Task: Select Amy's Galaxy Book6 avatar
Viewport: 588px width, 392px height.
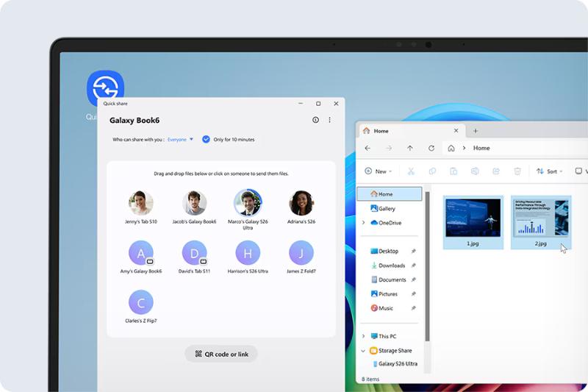Action: 141,253
